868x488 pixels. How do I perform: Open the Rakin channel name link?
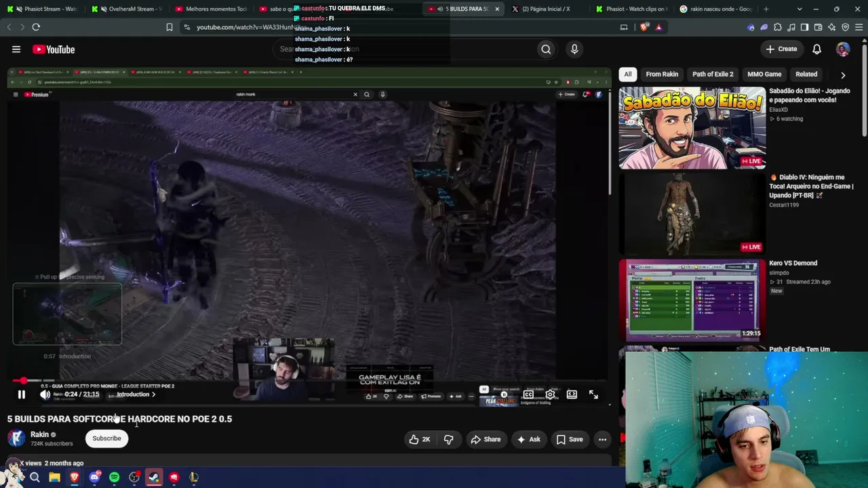(39, 434)
